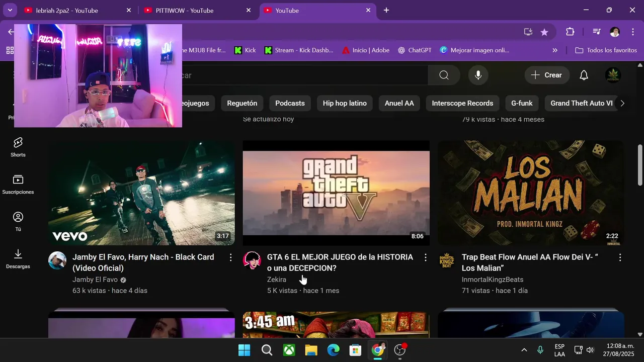This screenshot has height=362, width=644.
Task: Open the Inicio | Adobe bookmark
Action: [366, 50]
